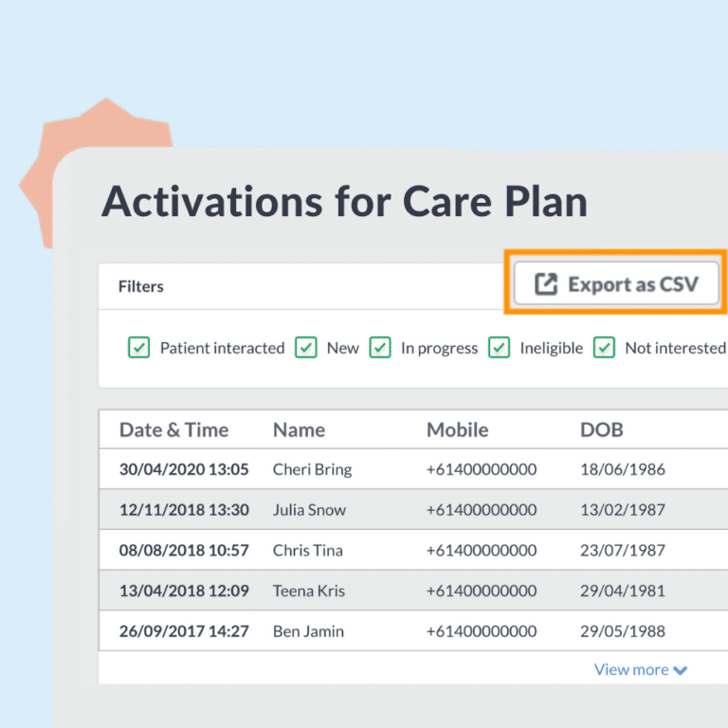Click the Ben Jamin row

click(x=308, y=631)
